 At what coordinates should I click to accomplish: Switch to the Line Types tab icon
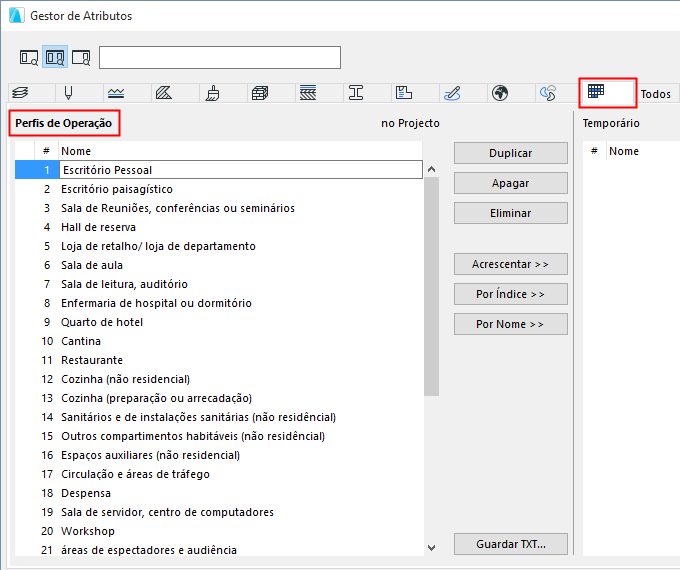116,93
